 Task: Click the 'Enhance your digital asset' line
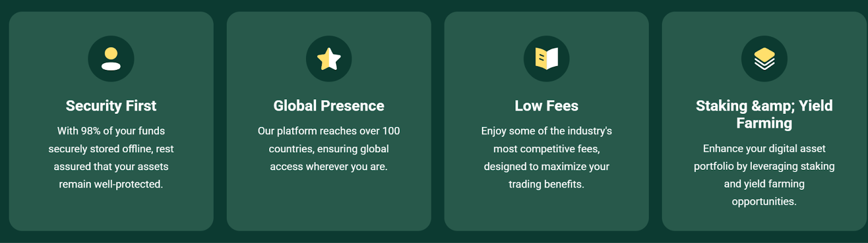click(x=764, y=149)
